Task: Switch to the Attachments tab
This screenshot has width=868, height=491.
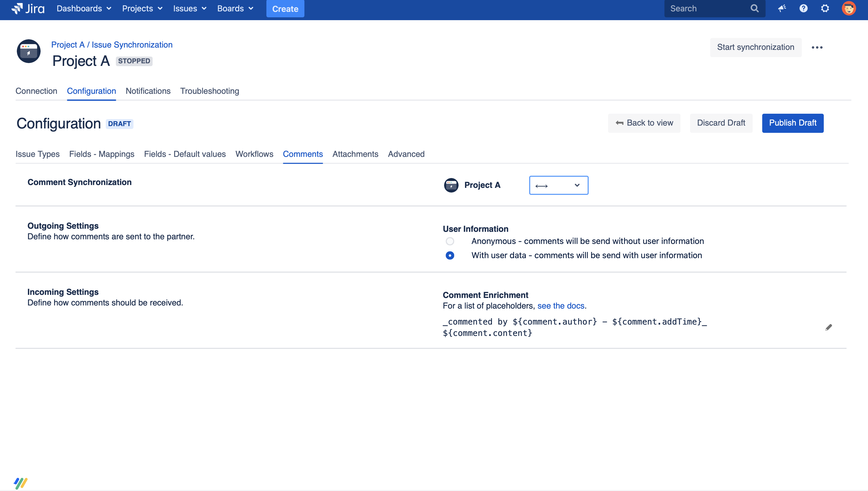Action: click(x=355, y=154)
